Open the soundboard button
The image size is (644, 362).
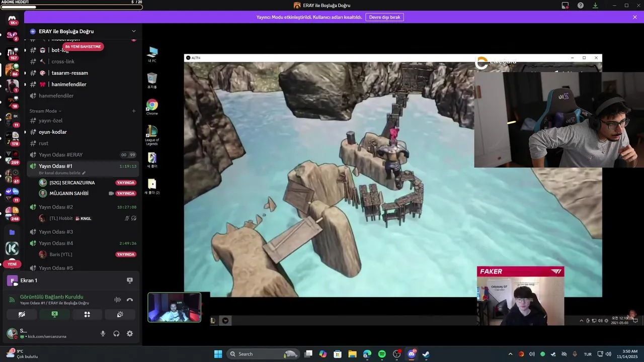[x=120, y=314]
